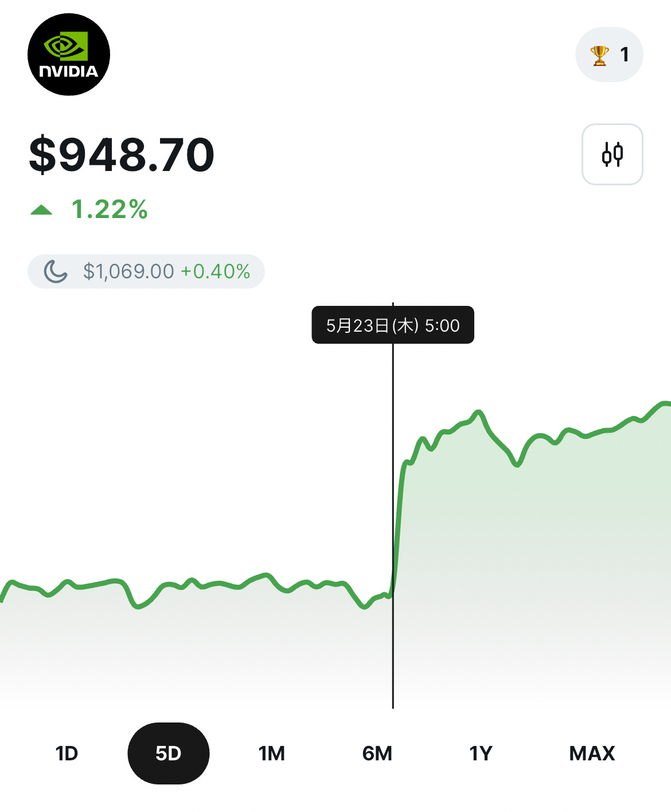The height and width of the screenshot is (812, 671).
Task: Tap the gold trophy icon
Action: (x=599, y=55)
